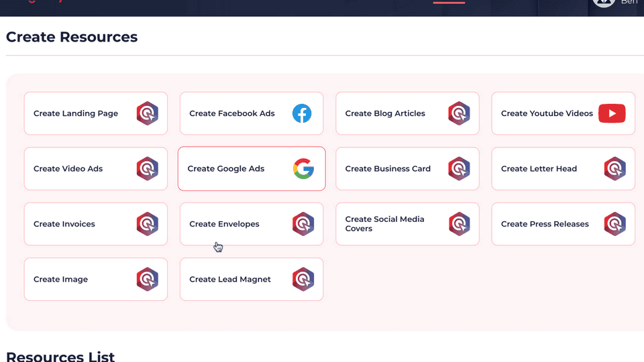Open Create Invoices

[96, 224]
